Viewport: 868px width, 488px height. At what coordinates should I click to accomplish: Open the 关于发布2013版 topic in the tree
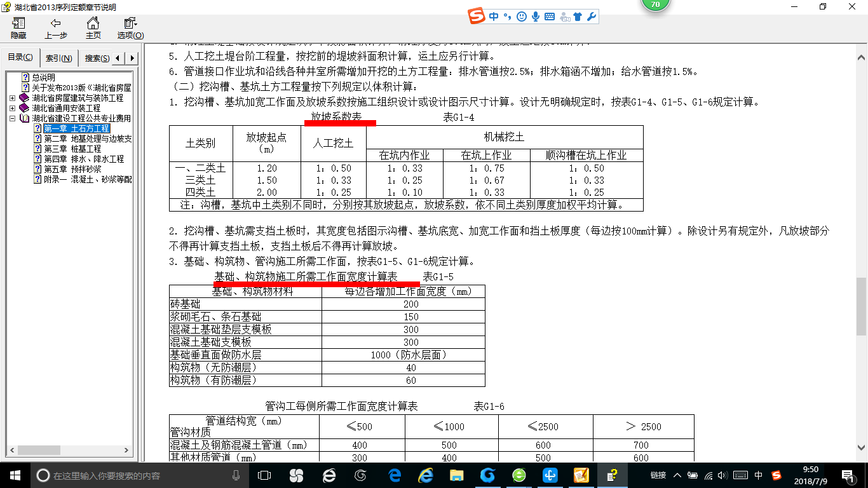(x=81, y=88)
